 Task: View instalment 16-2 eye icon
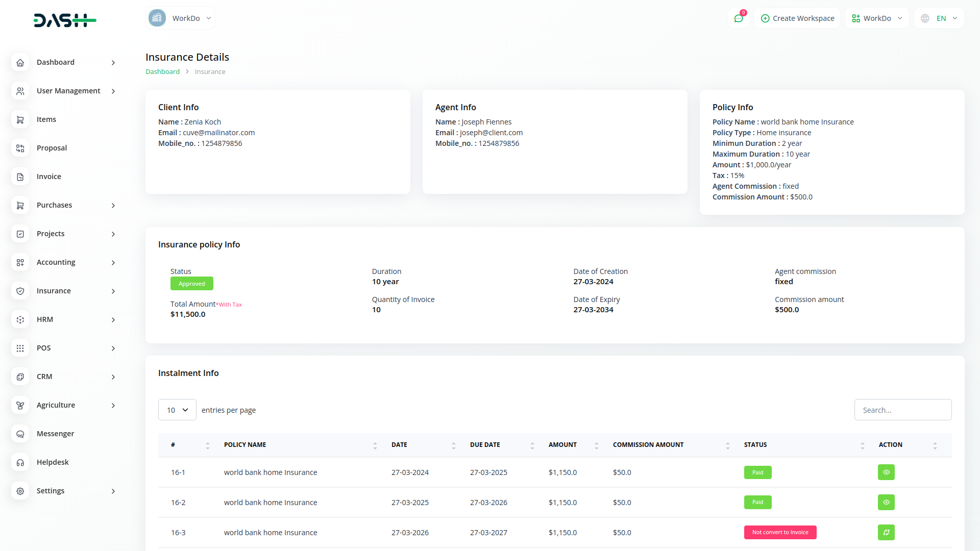886,502
